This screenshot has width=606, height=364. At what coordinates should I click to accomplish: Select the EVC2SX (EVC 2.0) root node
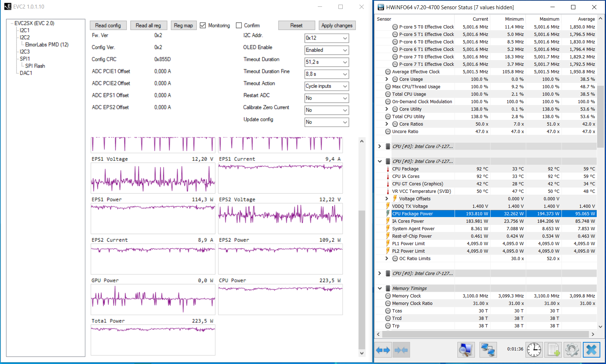point(34,23)
